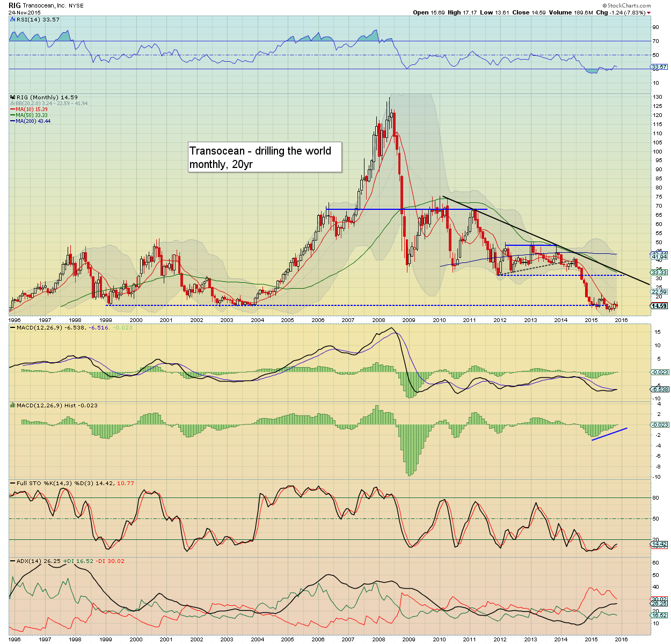Click the Low 13.61 value
671x644 pixels.
494,12
